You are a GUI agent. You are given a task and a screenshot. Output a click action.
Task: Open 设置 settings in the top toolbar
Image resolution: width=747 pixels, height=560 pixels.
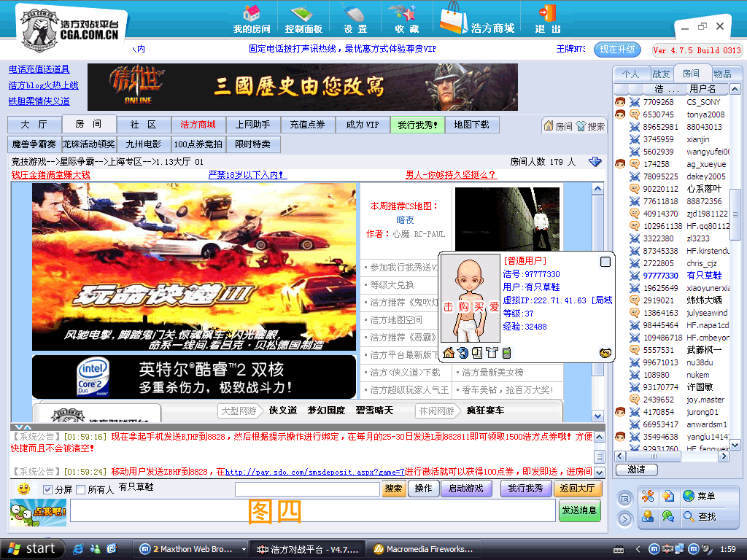click(355, 19)
